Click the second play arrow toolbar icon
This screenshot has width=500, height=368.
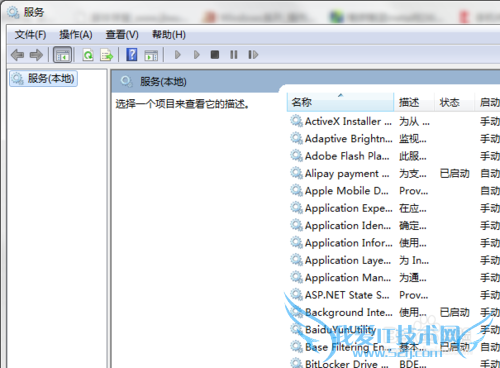(x=197, y=54)
